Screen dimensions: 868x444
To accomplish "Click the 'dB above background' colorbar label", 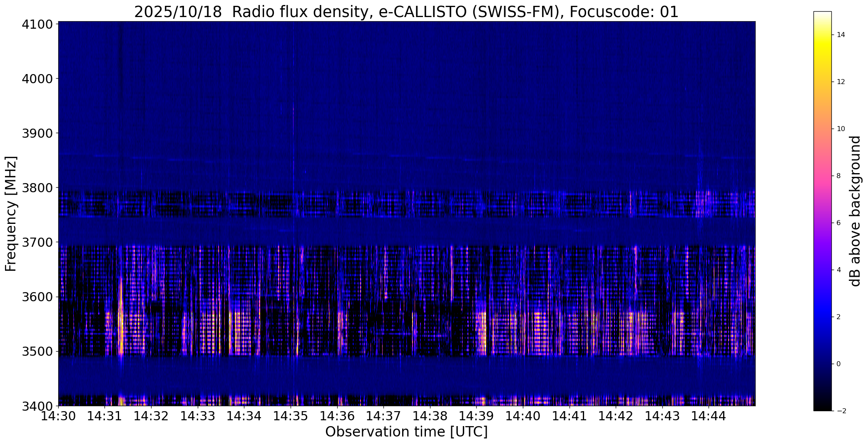I will point(856,211).
